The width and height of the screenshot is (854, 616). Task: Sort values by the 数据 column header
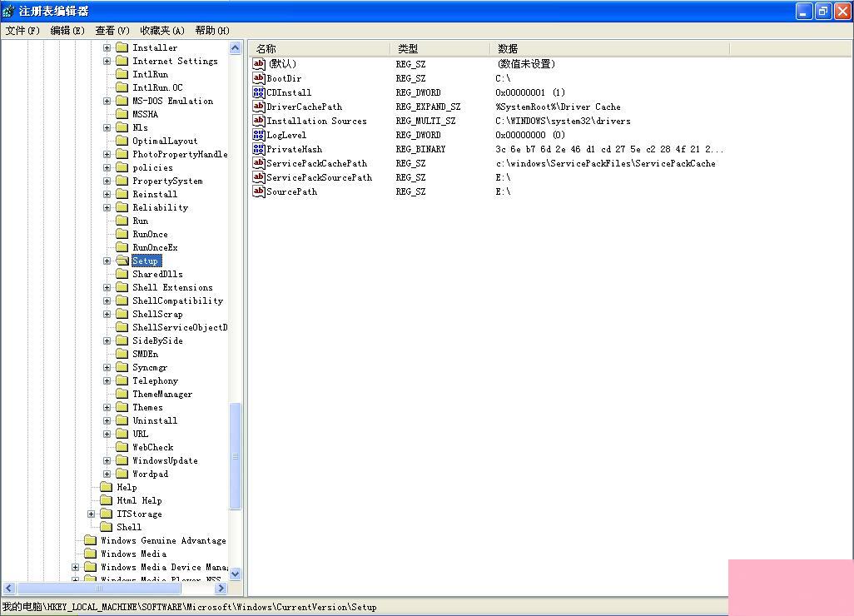click(x=609, y=48)
